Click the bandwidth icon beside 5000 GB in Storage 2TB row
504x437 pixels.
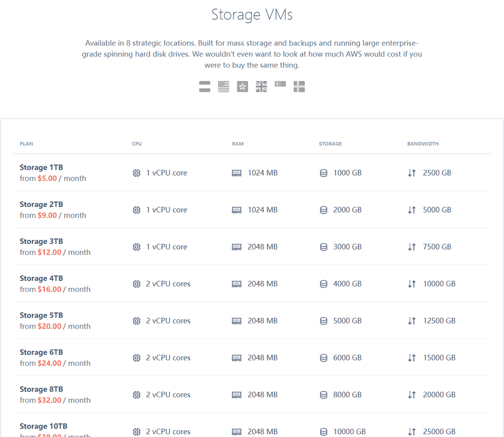click(412, 210)
